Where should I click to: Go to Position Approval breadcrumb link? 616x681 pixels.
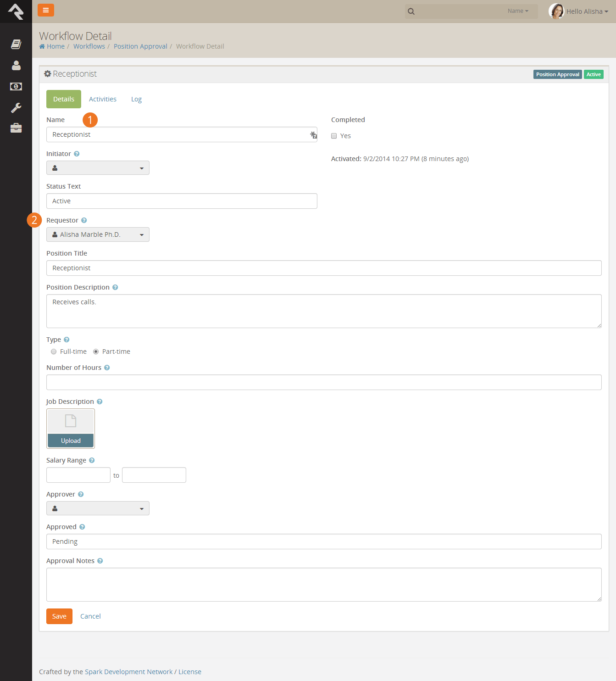(140, 46)
